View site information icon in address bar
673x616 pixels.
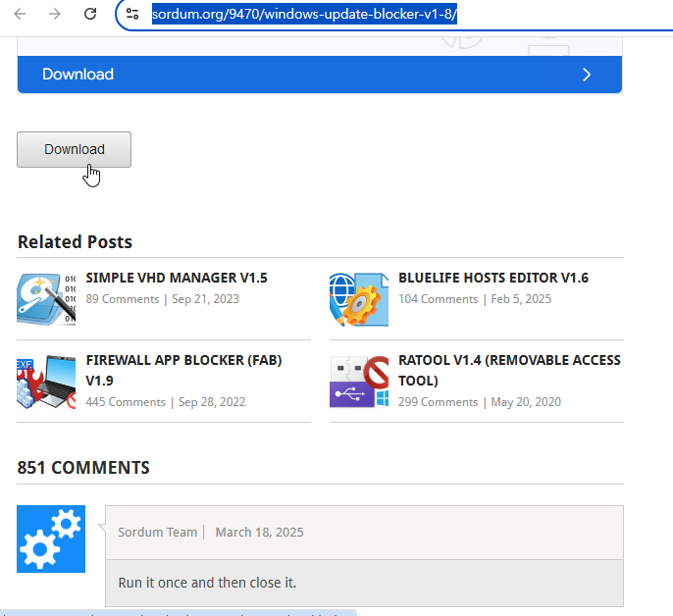pyautogui.click(x=132, y=14)
